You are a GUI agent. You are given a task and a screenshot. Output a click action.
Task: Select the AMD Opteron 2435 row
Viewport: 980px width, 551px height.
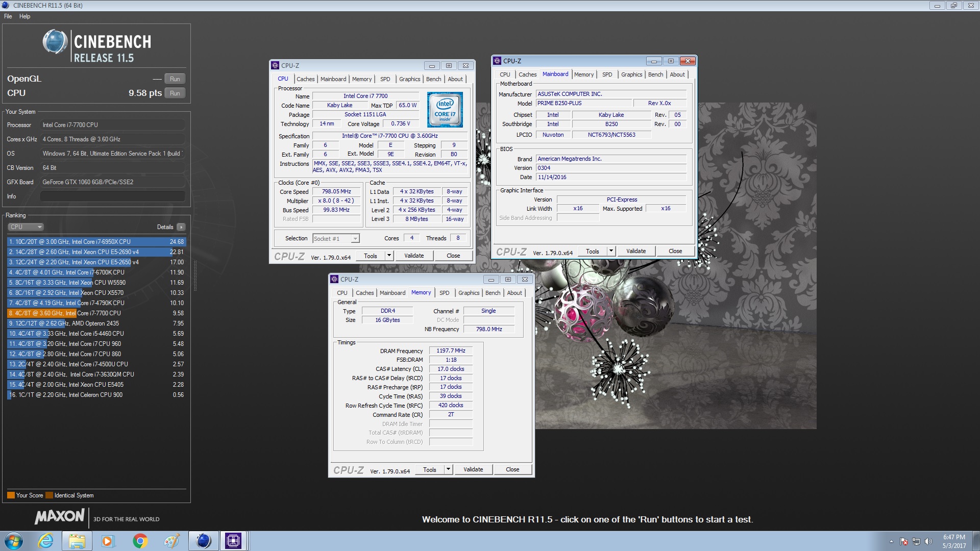coord(96,323)
